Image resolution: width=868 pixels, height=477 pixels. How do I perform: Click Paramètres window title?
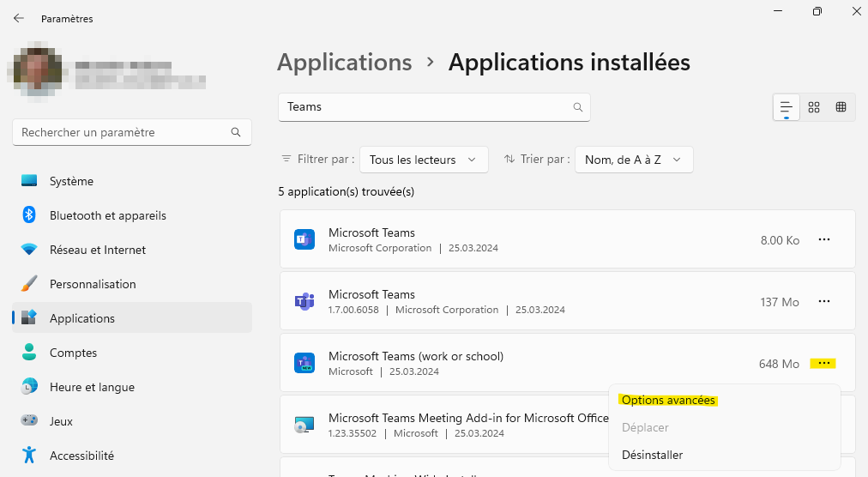(67, 19)
